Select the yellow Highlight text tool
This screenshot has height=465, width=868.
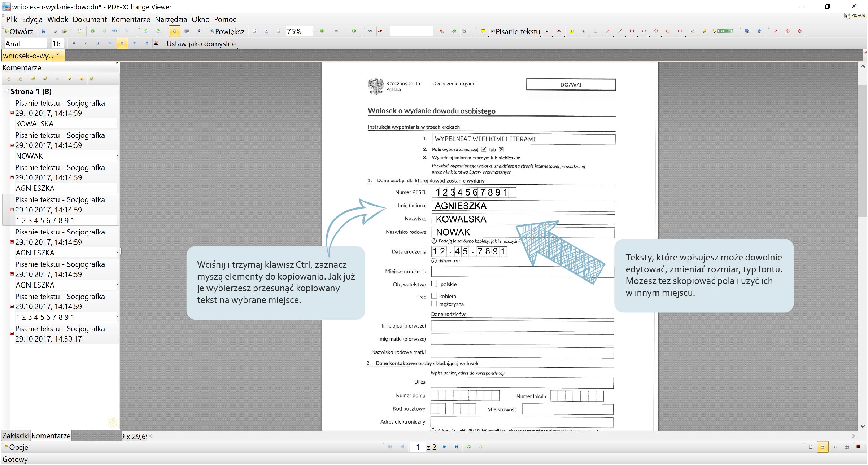[x=571, y=31]
